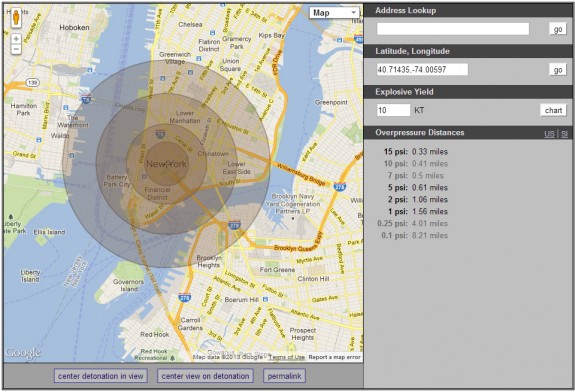Toggle the 7 psi overpressure ring
This screenshot has height=392, width=575.
[415, 176]
